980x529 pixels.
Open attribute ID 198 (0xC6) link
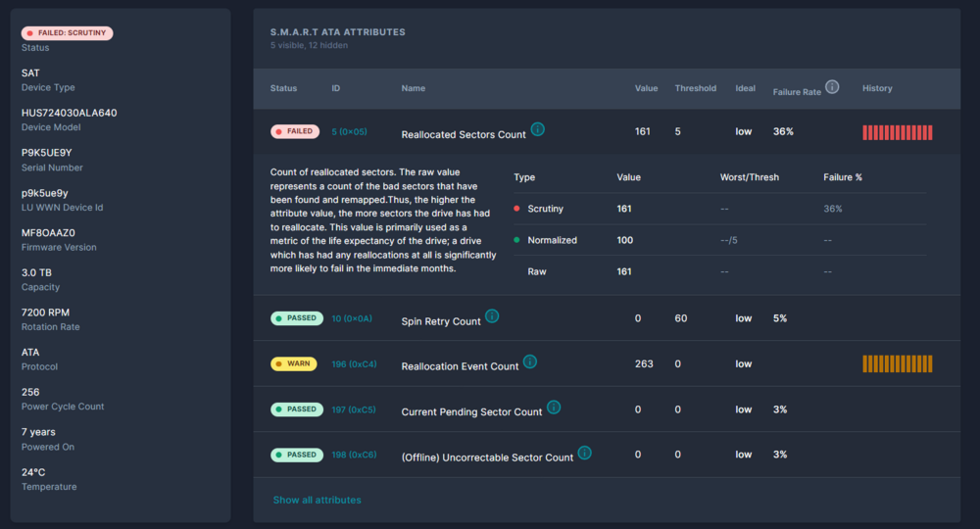pos(354,455)
